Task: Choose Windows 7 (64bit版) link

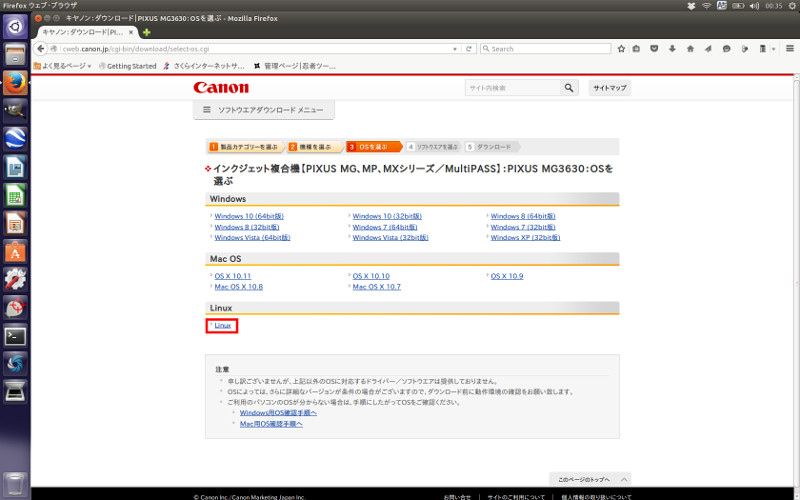Action: [x=385, y=227]
